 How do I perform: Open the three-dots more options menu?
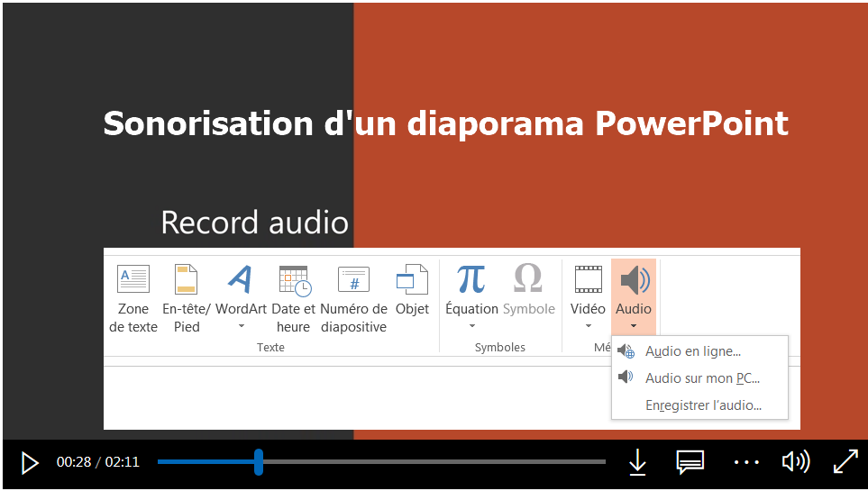[746, 462]
